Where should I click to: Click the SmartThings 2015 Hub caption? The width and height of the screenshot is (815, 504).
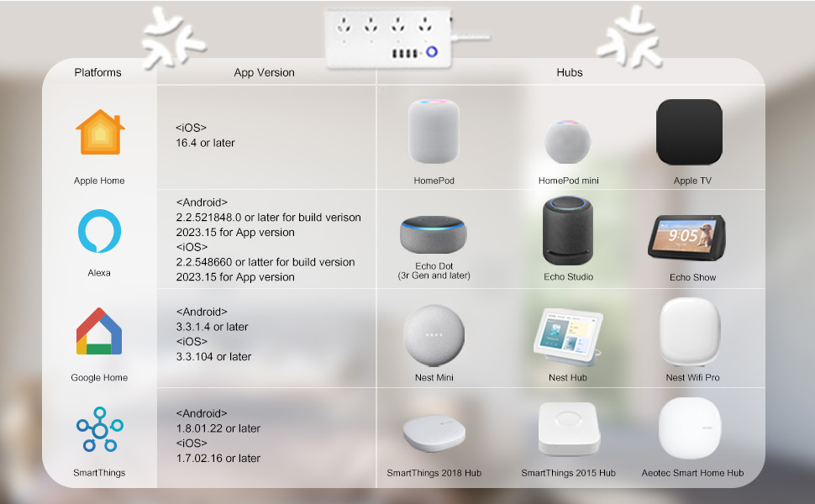click(568, 473)
